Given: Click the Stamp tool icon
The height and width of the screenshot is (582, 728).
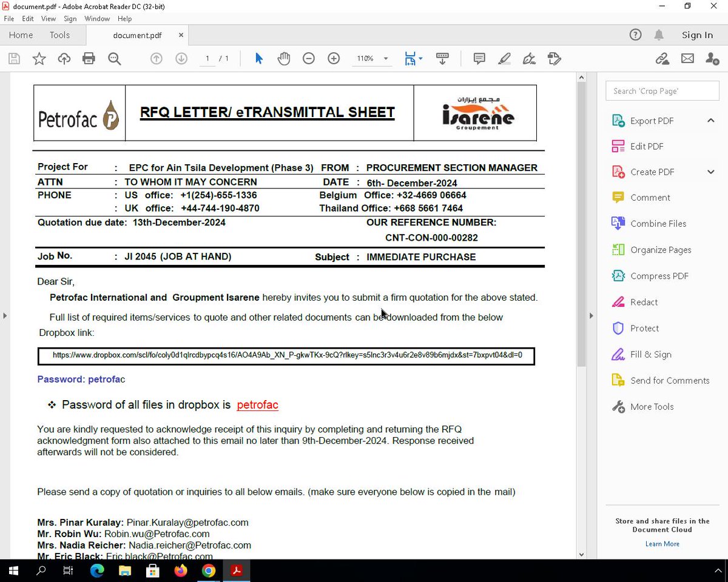Looking at the screenshot, I should tap(554, 59).
